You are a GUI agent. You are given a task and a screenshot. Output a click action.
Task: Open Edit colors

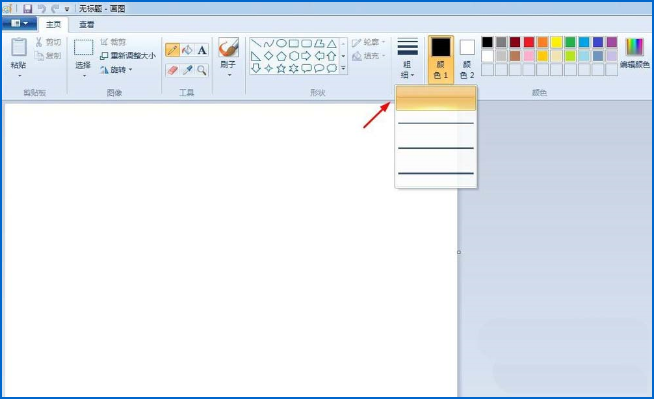coord(634,53)
